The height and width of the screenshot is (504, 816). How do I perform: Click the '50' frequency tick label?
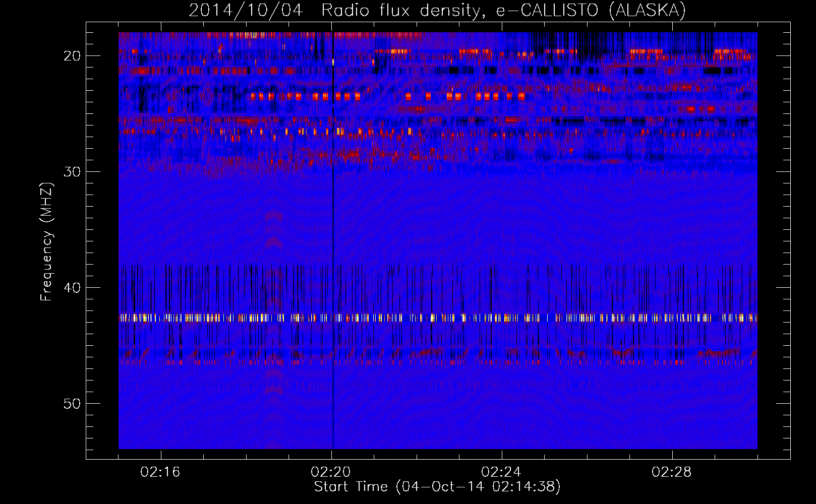coord(72,403)
